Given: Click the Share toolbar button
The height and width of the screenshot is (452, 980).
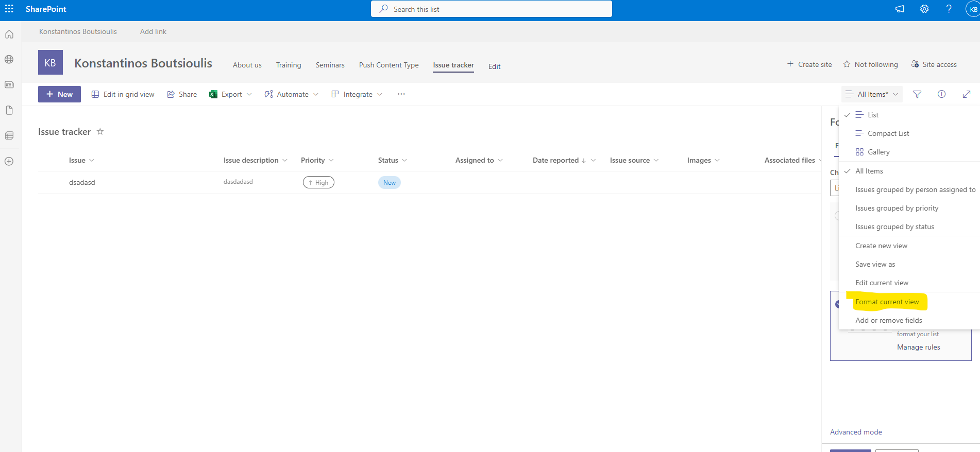Looking at the screenshot, I should point(182,94).
